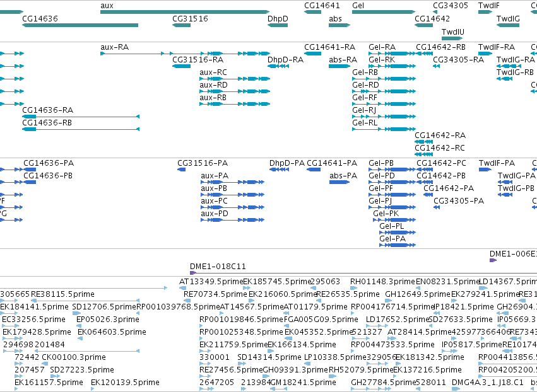537x392 pixels.
Task: Click the CG14642-RC transcript
Action: [x=423, y=154]
